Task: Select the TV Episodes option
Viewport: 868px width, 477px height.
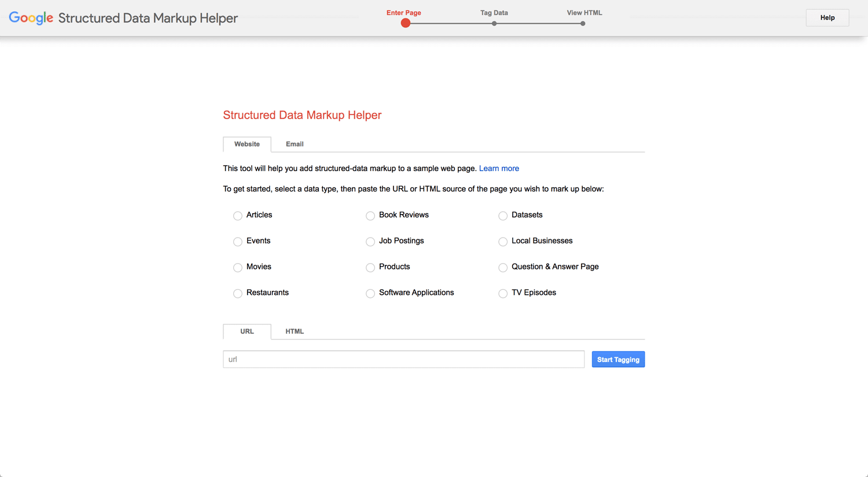Action: (x=503, y=294)
